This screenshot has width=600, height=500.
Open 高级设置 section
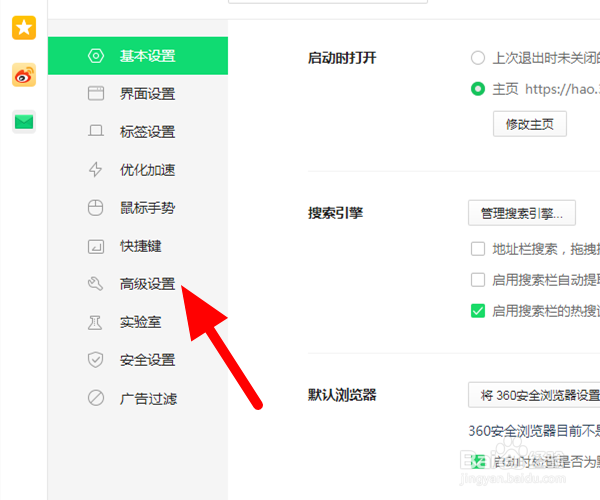[138, 284]
